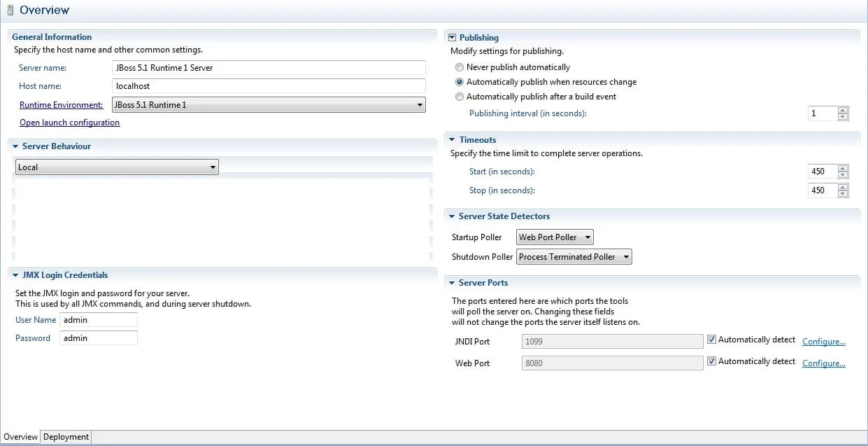Open the Shutdown Poller dropdown
The width and height of the screenshot is (868, 446).
(x=574, y=257)
